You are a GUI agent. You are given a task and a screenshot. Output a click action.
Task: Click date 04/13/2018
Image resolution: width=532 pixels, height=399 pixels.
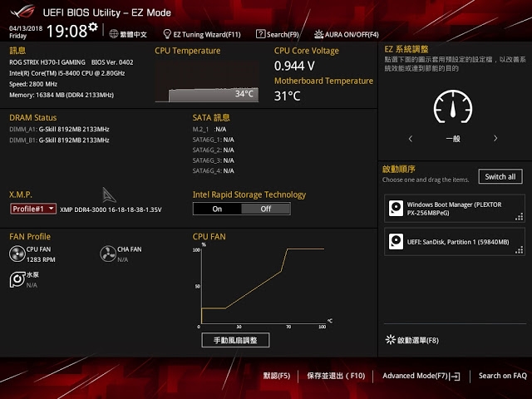click(26, 28)
